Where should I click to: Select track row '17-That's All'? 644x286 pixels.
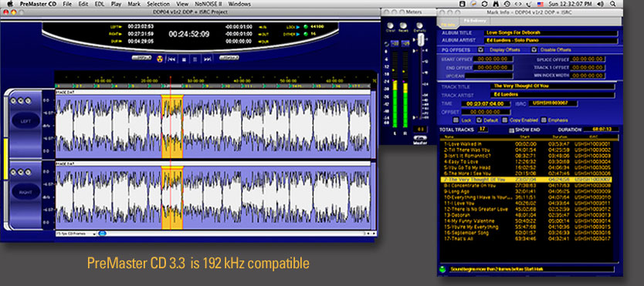coord(526,238)
